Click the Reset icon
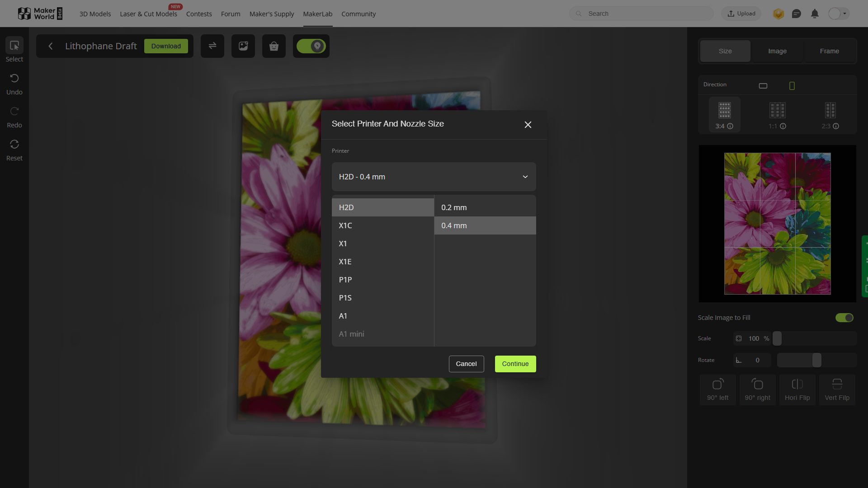The height and width of the screenshot is (488, 868). (x=14, y=144)
